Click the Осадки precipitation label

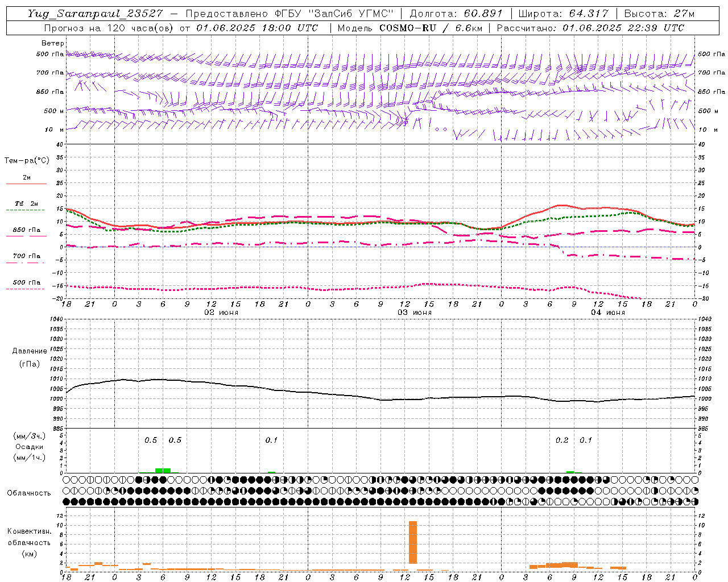(x=29, y=447)
